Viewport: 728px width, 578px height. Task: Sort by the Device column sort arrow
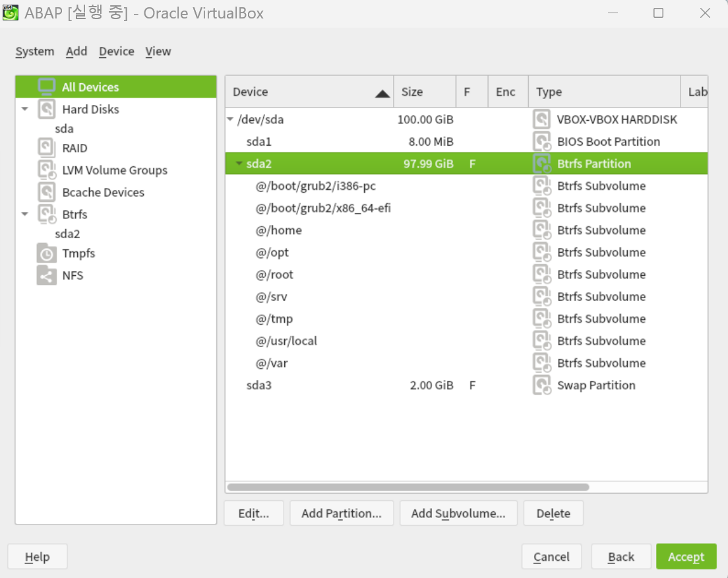pos(382,94)
